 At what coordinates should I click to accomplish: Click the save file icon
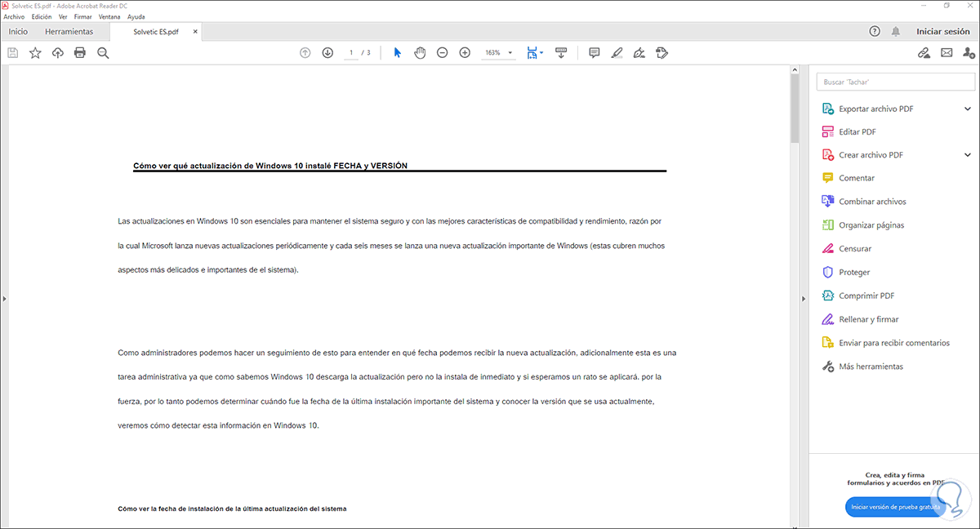click(x=13, y=53)
